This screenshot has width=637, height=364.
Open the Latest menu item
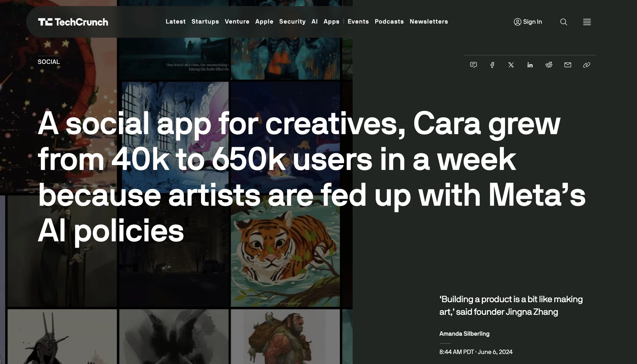click(x=176, y=22)
